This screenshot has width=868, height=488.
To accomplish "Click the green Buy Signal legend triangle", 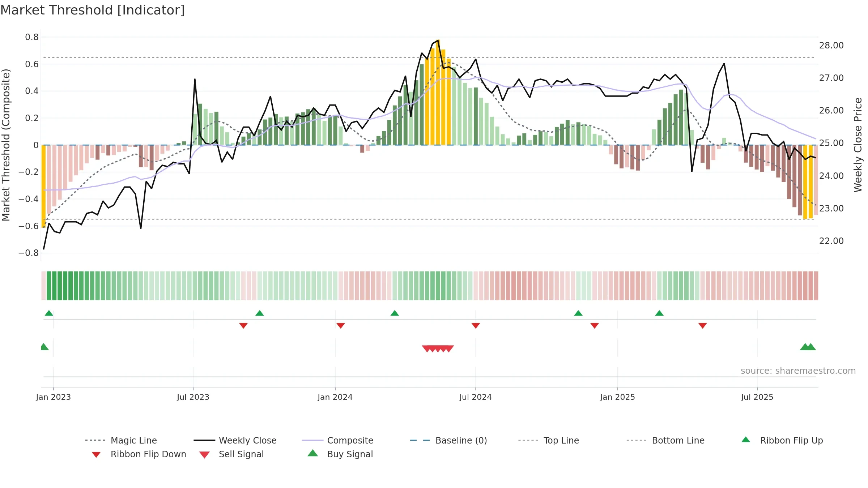I will pos(313,453).
